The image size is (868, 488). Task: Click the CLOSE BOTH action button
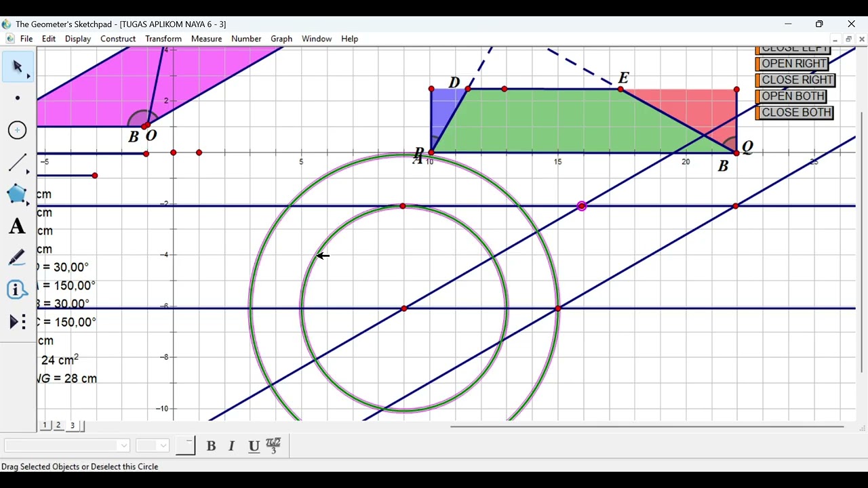(794, 113)
